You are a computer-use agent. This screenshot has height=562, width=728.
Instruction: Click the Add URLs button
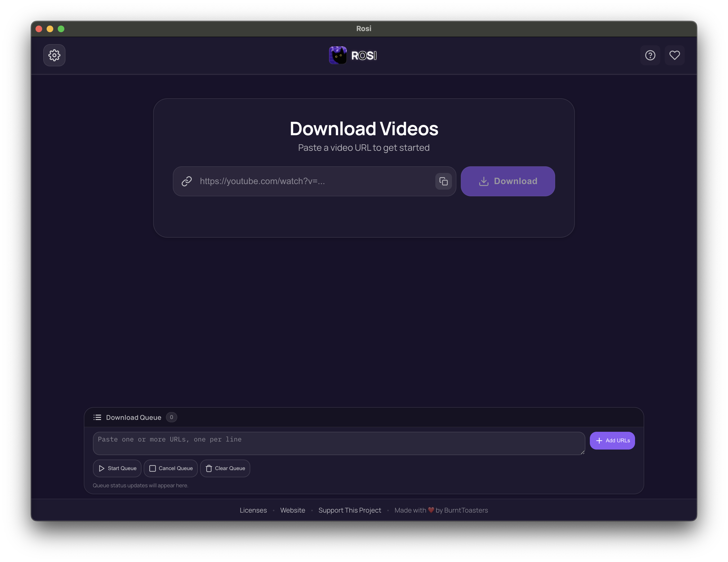coord(612,441)
